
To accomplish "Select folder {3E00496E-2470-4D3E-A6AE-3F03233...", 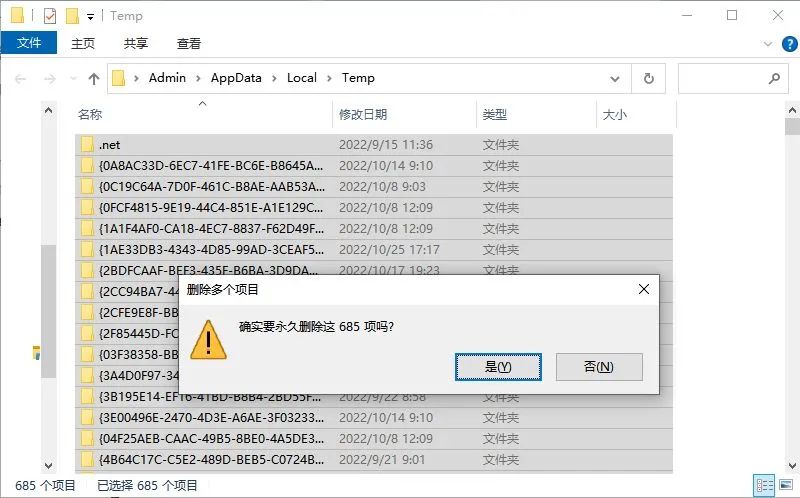I will [374, 418].
